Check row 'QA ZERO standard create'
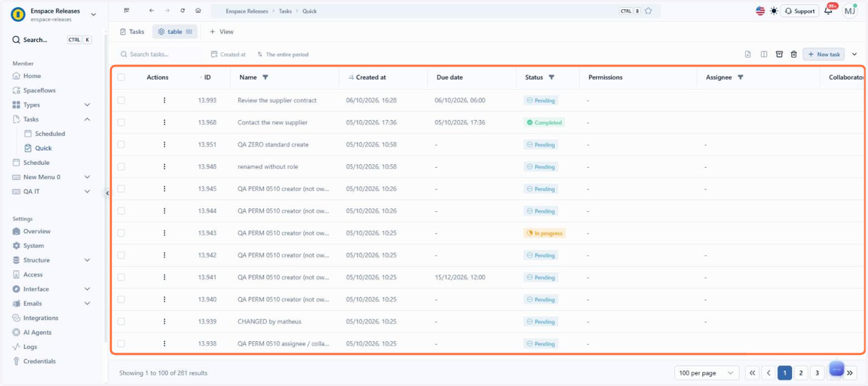 point(121,145)
